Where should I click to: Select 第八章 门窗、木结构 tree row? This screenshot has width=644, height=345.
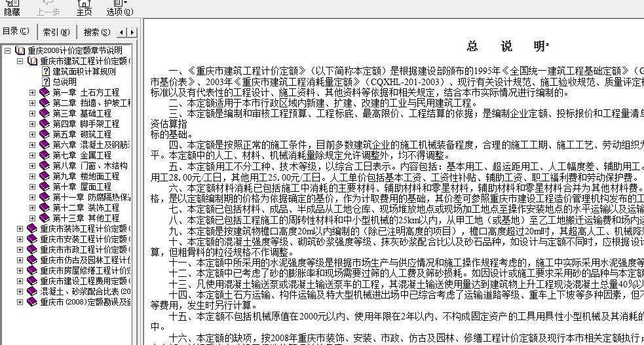[x=90, y=166]
